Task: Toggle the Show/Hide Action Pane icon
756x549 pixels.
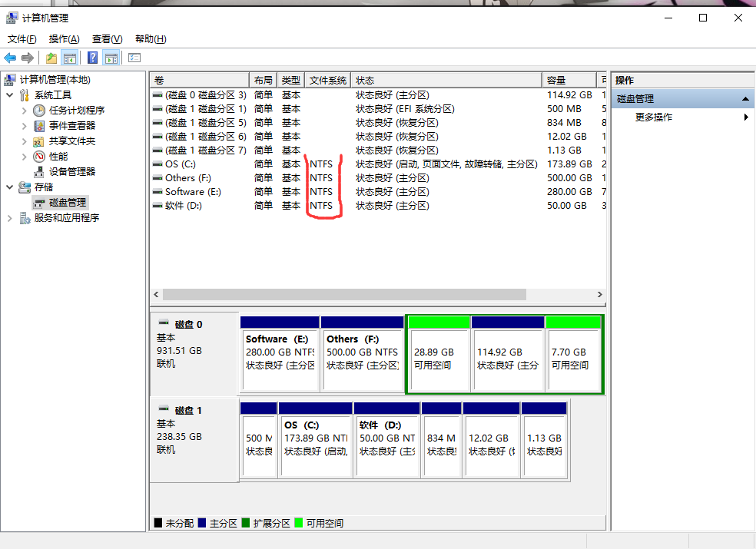Action: pos(111,58)
